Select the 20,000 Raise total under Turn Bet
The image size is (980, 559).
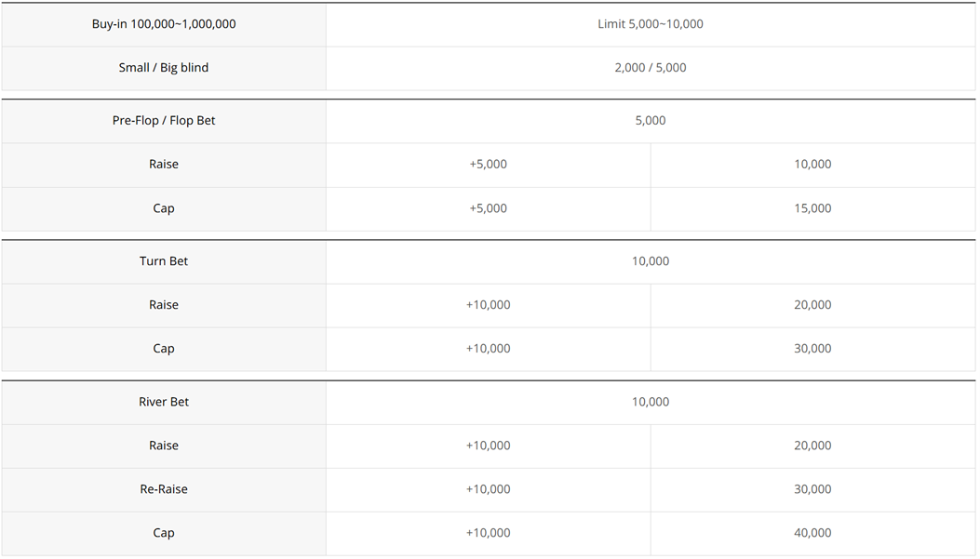click(x=812, y=305)
